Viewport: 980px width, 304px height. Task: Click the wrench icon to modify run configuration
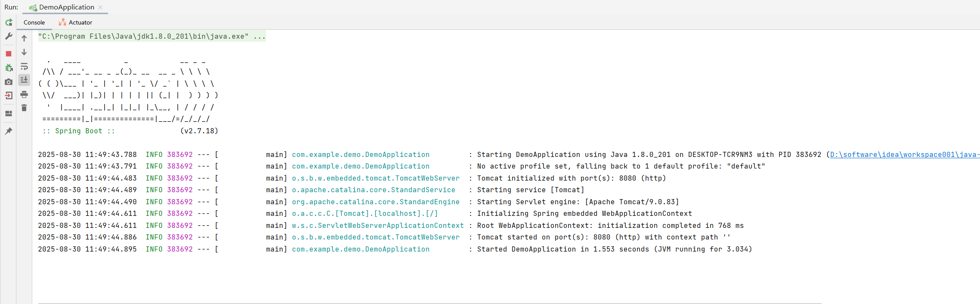pyautogui.click(x=9, y=37)
